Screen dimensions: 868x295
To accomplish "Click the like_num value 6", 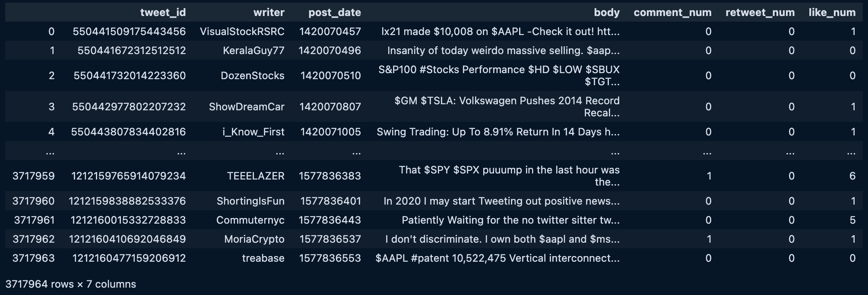I will 852,176.
